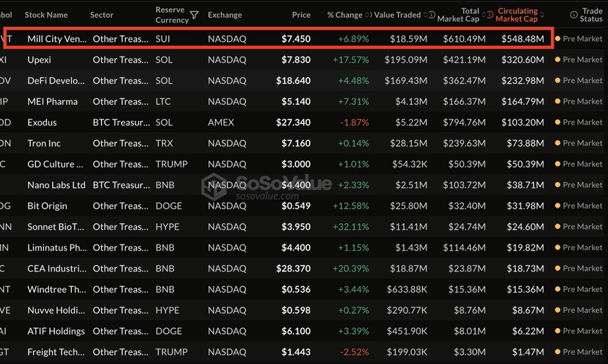608x364 pixels.
Task: Open the ATIF Holdings stock name
Action: [x=56, y=332]
